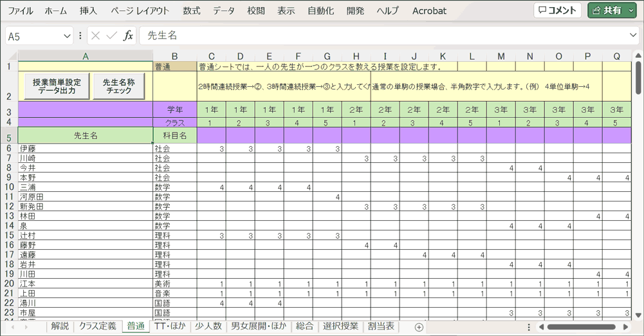Click the Name Box showing A5
The width and height of the screenshot is (644, 336).
(34, 36)
